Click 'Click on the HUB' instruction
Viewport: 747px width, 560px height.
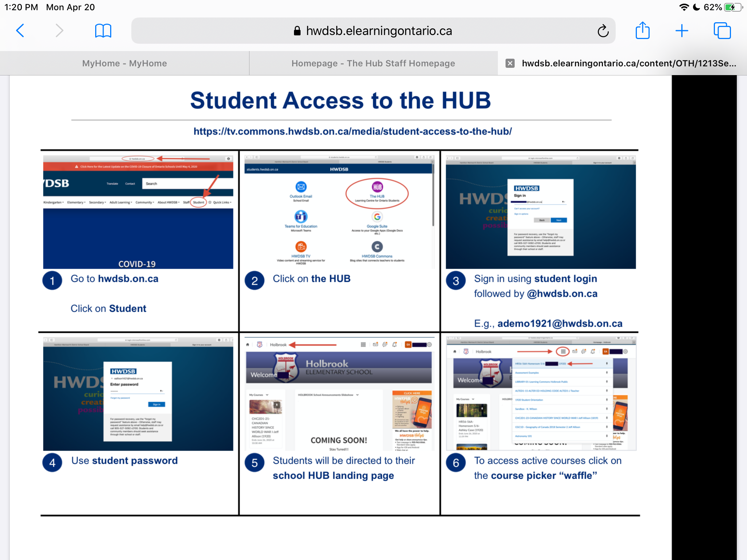click(311, 279)
